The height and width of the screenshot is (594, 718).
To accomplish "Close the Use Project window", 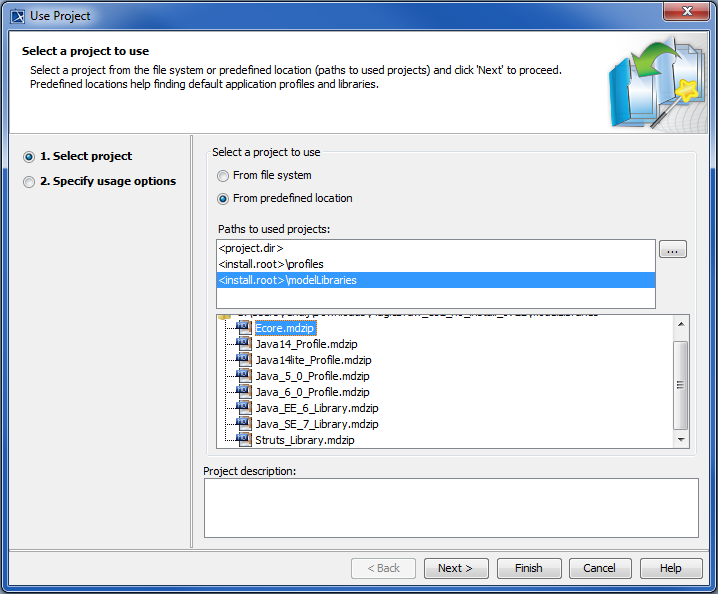I will pos(686,11).
